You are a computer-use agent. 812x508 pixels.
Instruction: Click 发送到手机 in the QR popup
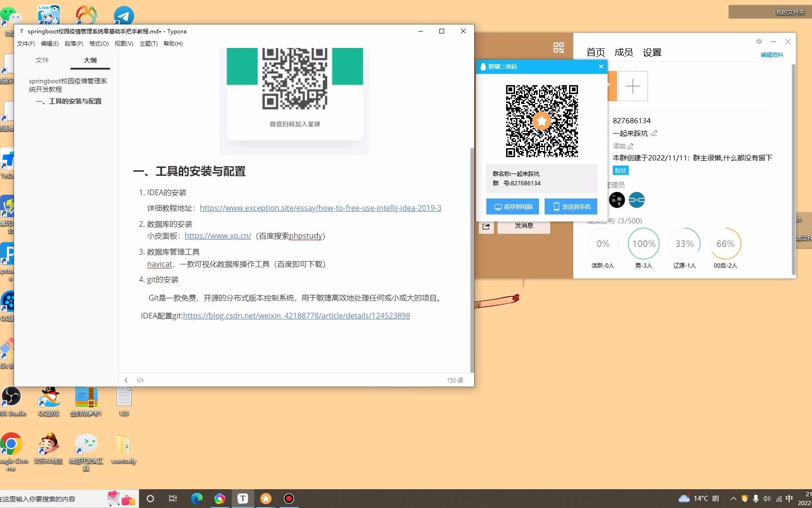pyautogui.click(x=571, y=206)
